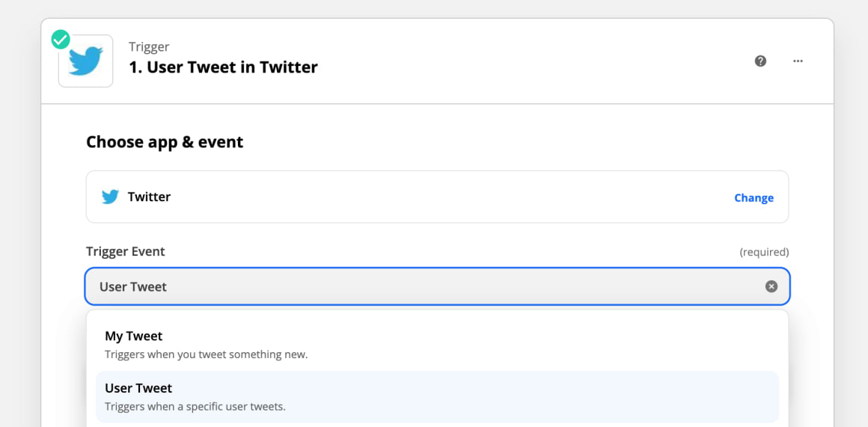The image size is (868, 427).
Task: Click the 'Trigger Event' field label
Action: click(x=126, y=252)
